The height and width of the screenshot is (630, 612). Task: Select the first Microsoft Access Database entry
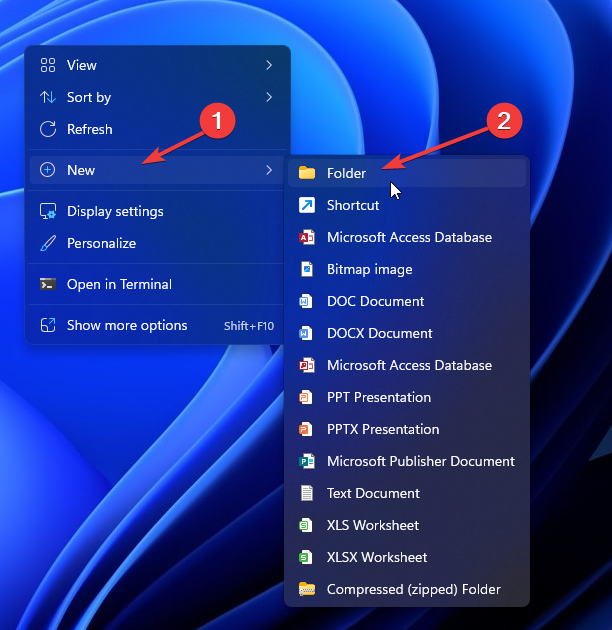pos(407,237)
